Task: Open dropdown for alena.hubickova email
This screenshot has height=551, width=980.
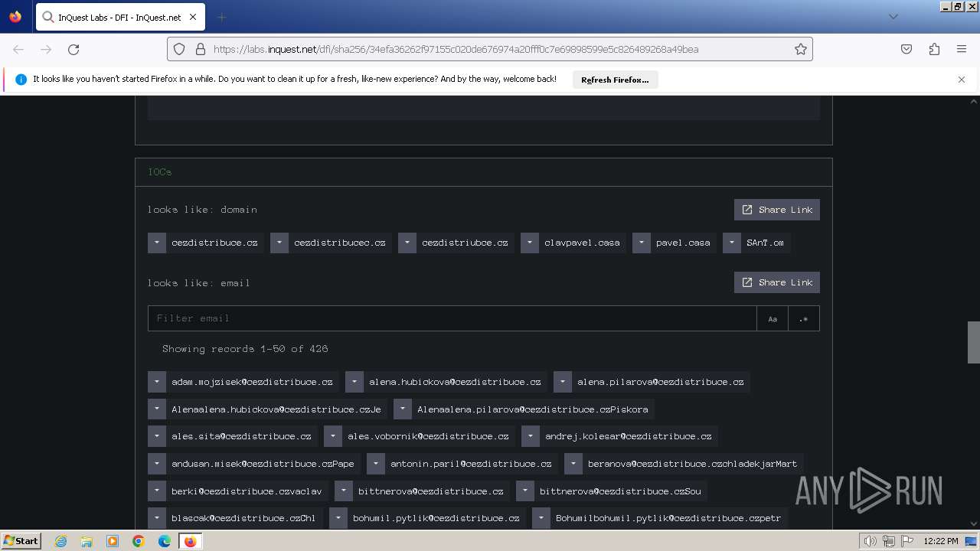Action: click(354, 382)
